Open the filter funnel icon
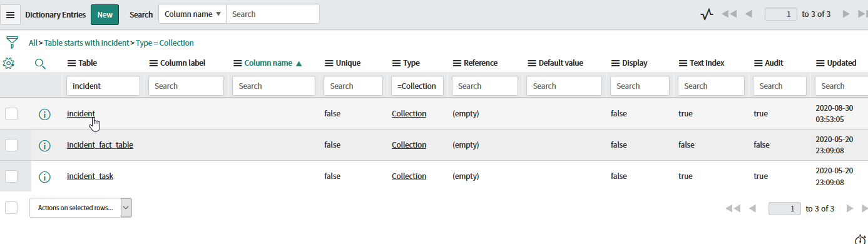Image resolution: width=868 pixels, height=244 pixels. 11,43
